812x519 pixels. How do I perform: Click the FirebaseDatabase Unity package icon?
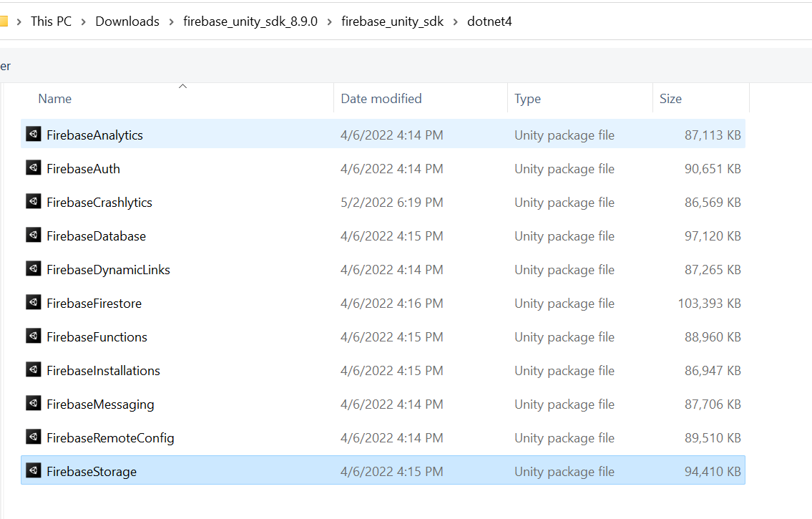coord(34,235)
